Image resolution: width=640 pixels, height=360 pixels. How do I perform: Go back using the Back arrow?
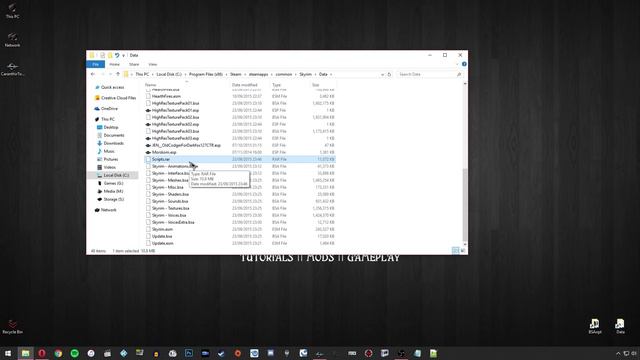coord(93,74)
